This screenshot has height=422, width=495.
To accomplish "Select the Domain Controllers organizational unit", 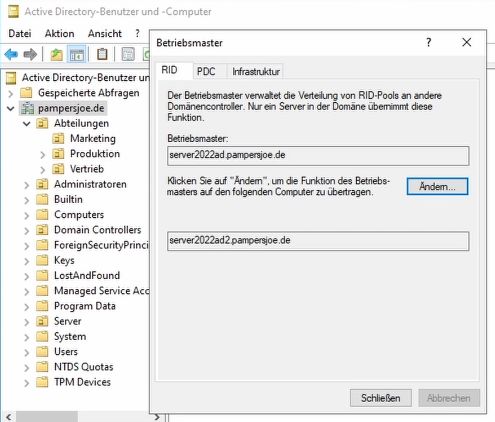I will [x=97, y=230].
